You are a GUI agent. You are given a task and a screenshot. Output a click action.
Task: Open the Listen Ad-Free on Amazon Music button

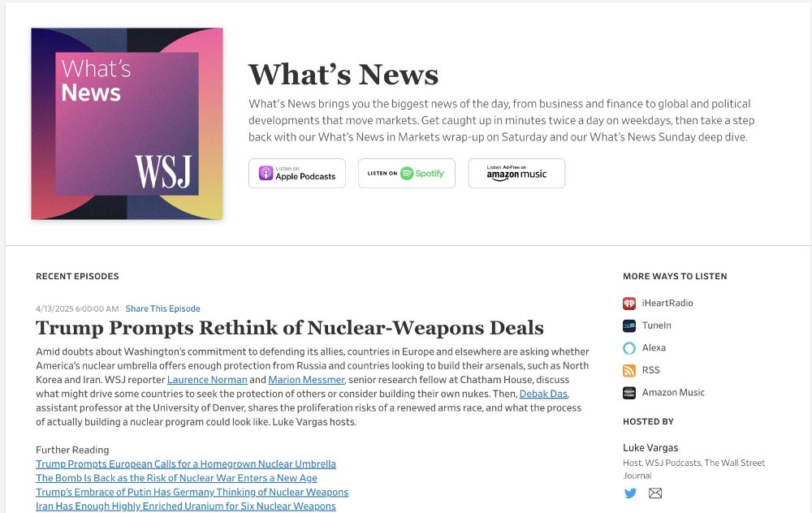coord(516,174)
